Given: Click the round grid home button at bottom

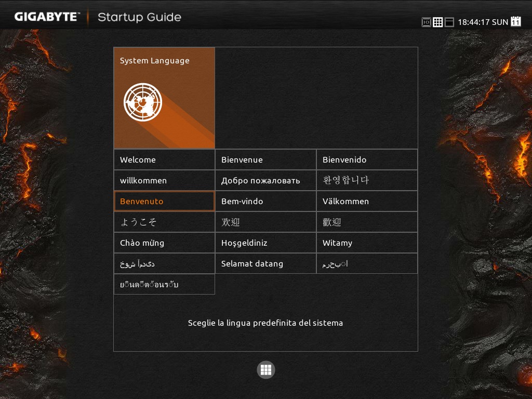Looking at the screenshot, I should coord(266,369).
